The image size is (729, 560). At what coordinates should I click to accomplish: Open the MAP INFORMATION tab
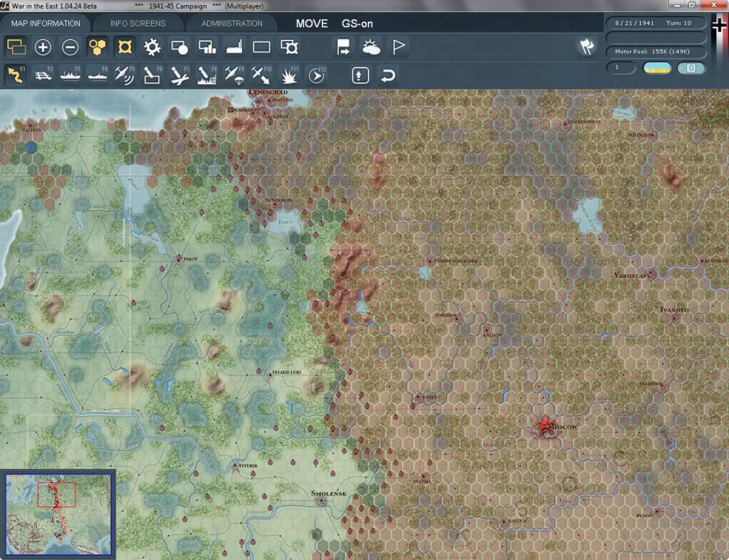(x=46, y=23)
